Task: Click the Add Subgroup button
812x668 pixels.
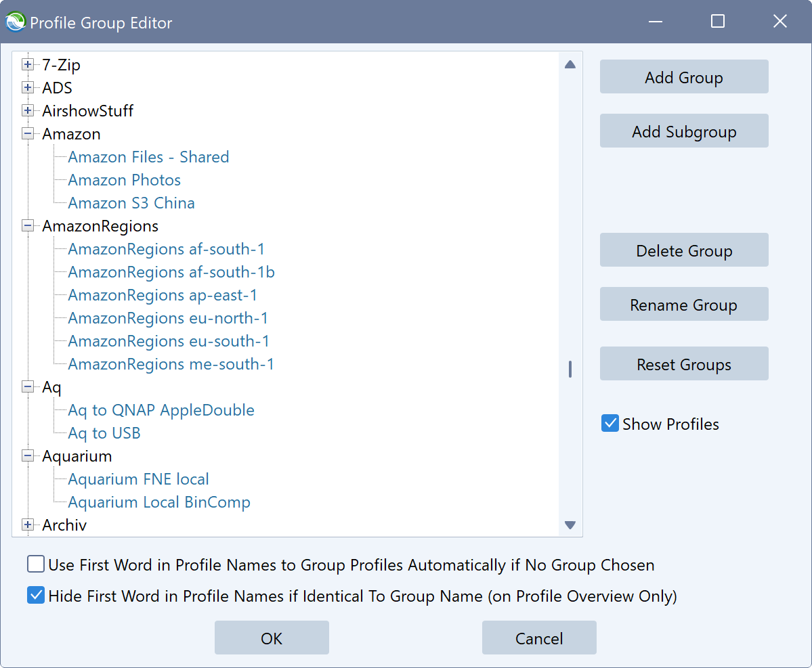Action: (x=683, y=131)
